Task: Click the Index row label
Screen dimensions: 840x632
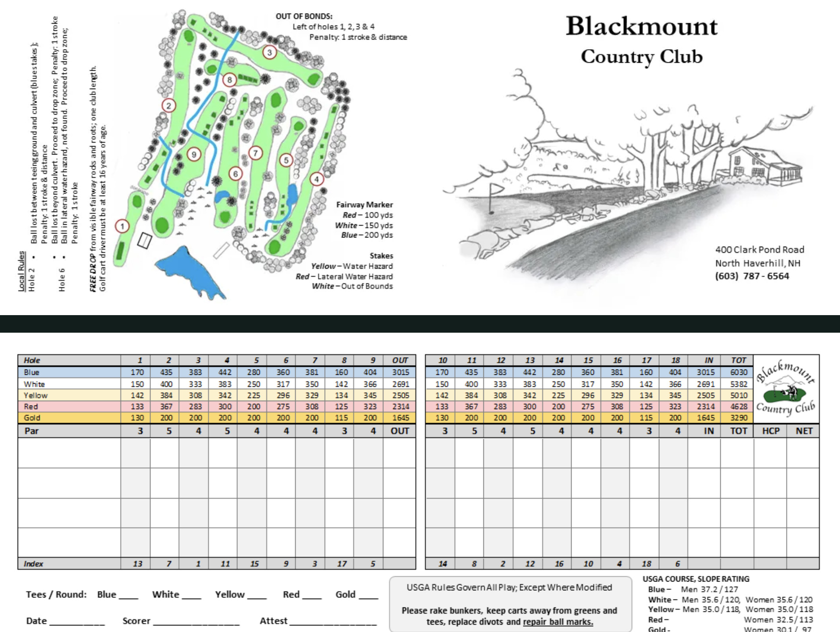Action: click(x=33, y=564)
